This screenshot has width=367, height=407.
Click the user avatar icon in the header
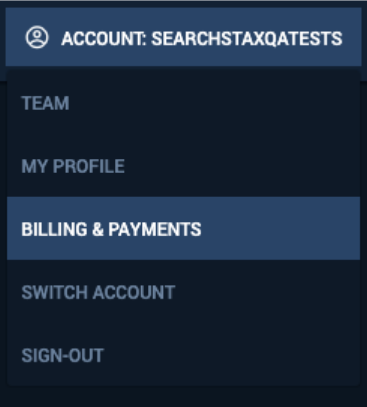37,37
